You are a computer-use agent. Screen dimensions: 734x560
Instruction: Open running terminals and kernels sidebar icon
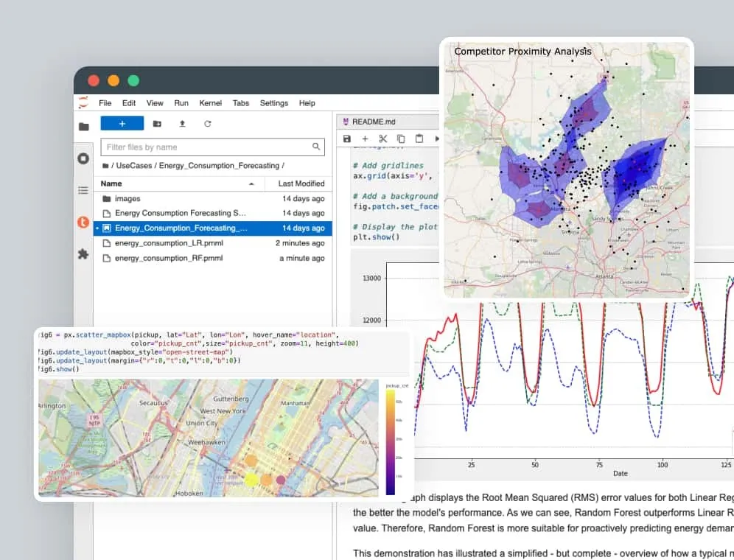pyautogui.click(x=83, y=158)
